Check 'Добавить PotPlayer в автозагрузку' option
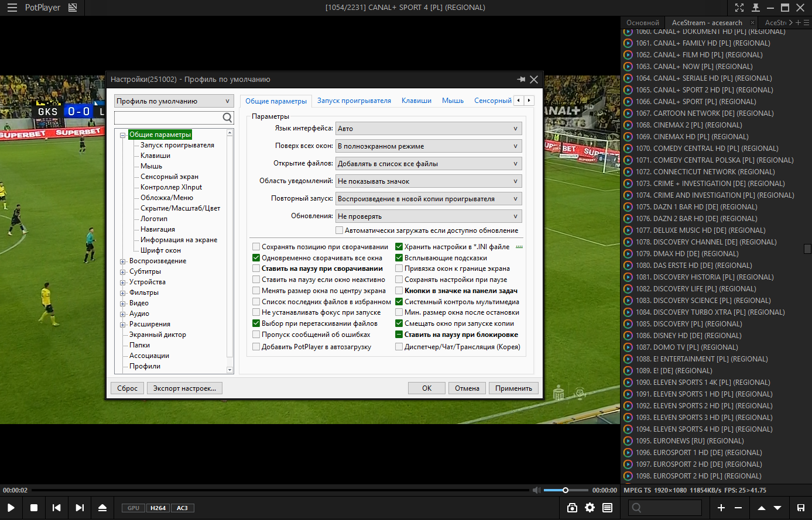 256,347
